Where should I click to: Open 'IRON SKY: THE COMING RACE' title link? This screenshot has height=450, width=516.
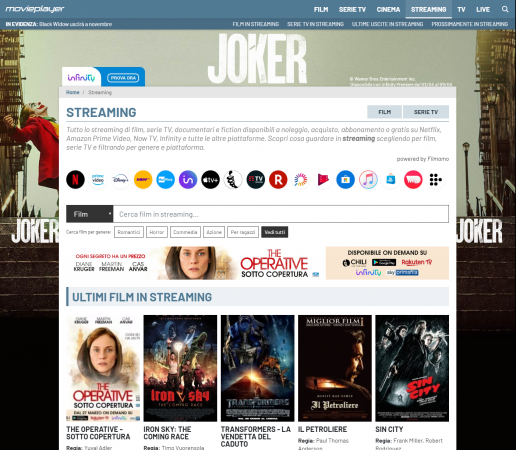pyautogui.click(x=167, y=433)
